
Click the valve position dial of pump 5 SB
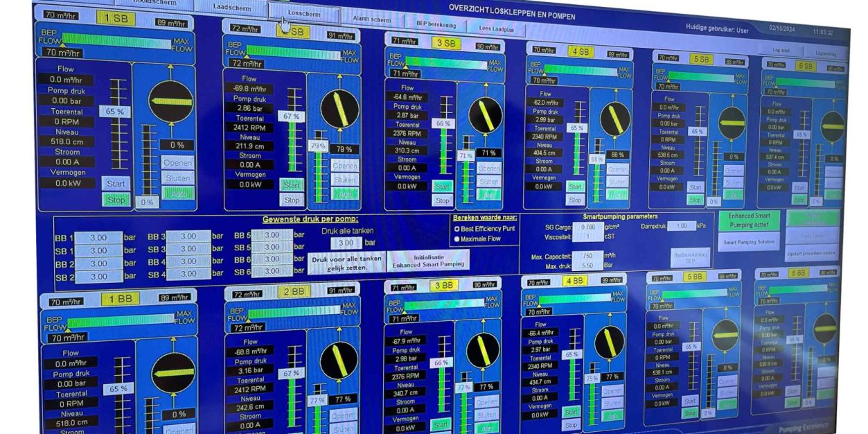tap(732, 123)
